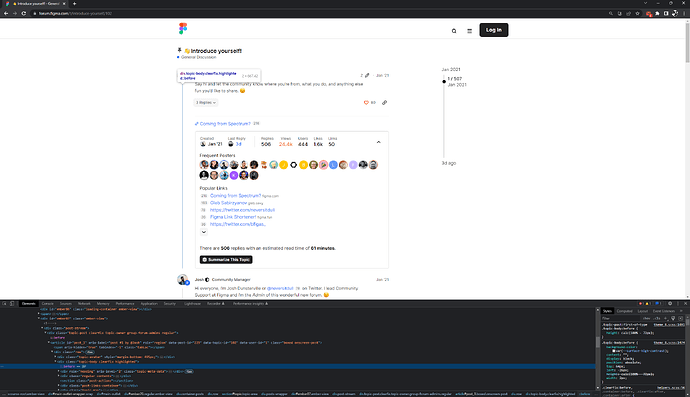Viewport: 690px width, 397px height.
Task: Switch to DevTools Performance tab
Action: (125, 304)
